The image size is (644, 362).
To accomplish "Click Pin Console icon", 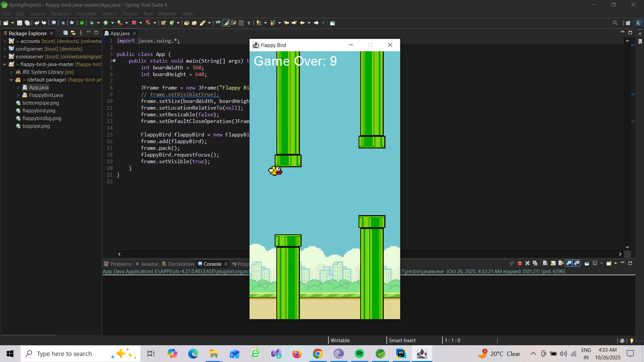I will click(x=587, y=263).
